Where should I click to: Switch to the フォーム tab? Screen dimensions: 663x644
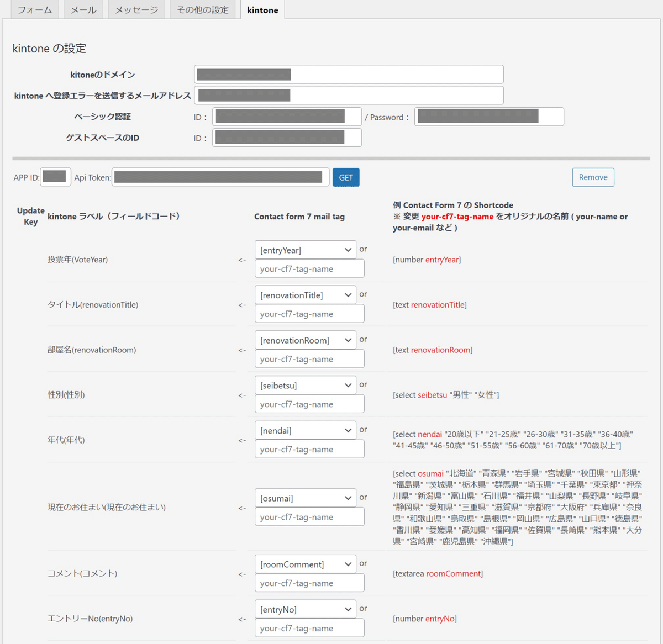click(x=35, y=10)
